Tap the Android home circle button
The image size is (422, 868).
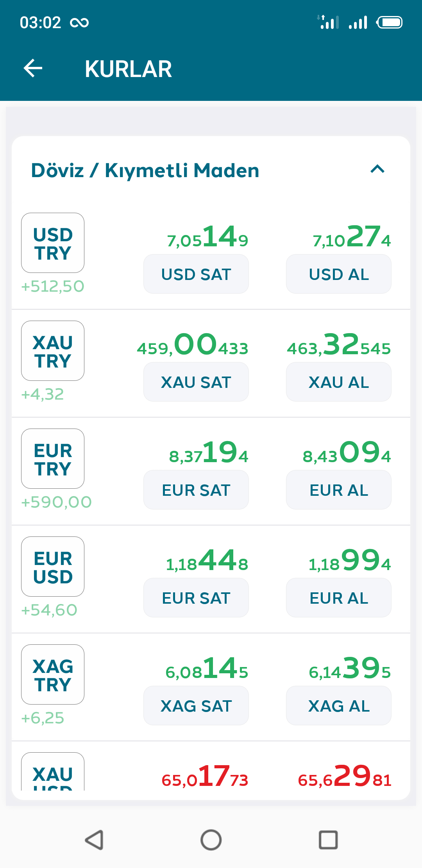point(211,840)
